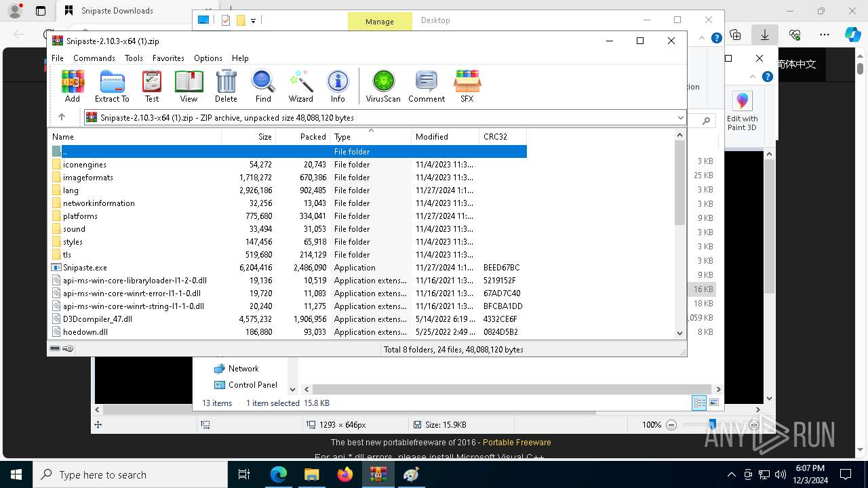This screenshot has width=868, height=488.
Task: Open File Explorer from taskbar
Action: click(312, 474)
